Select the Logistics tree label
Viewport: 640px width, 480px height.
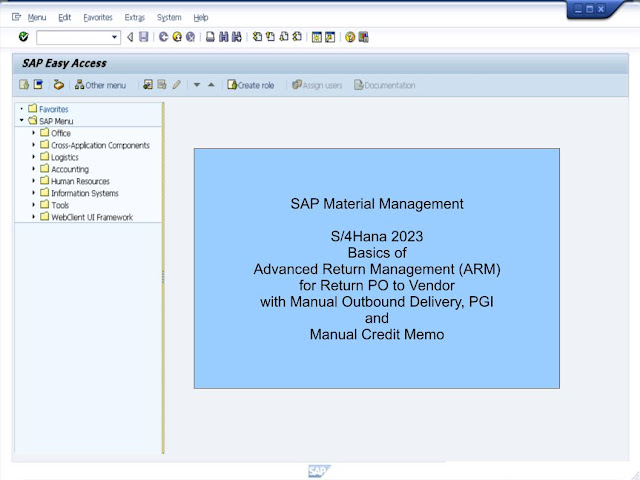click(x=64, y=157)
